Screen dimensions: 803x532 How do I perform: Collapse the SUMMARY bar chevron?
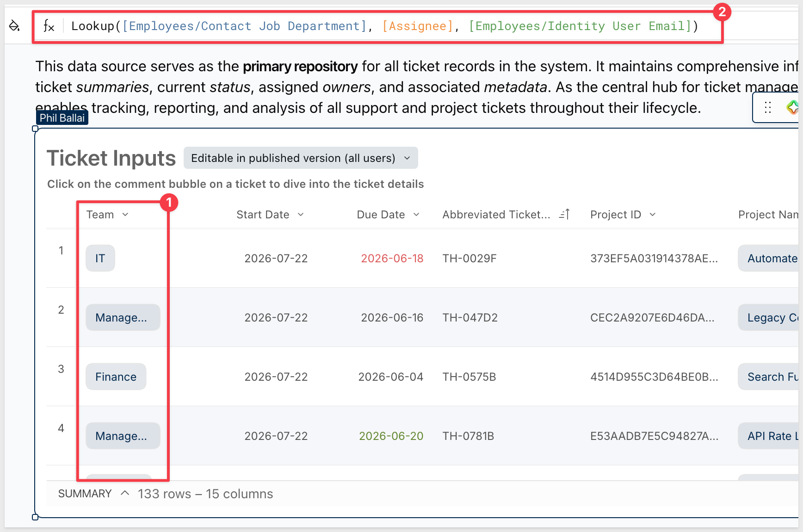point(124,493)
